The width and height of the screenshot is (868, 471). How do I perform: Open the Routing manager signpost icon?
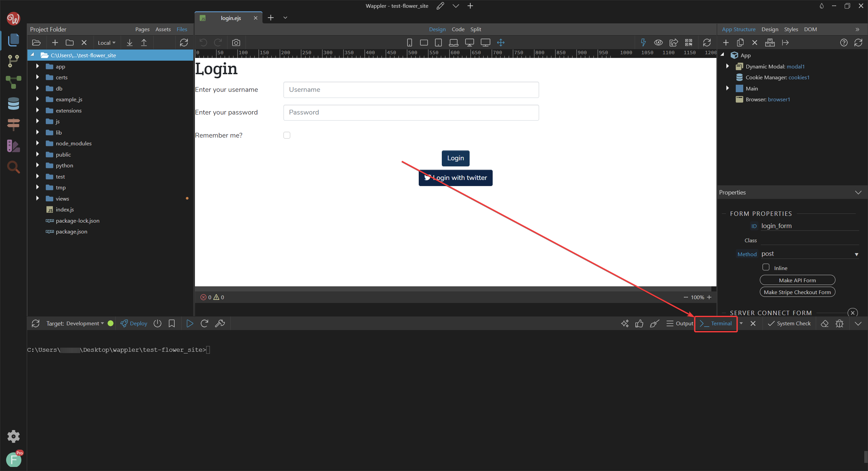tap(13, 125)
